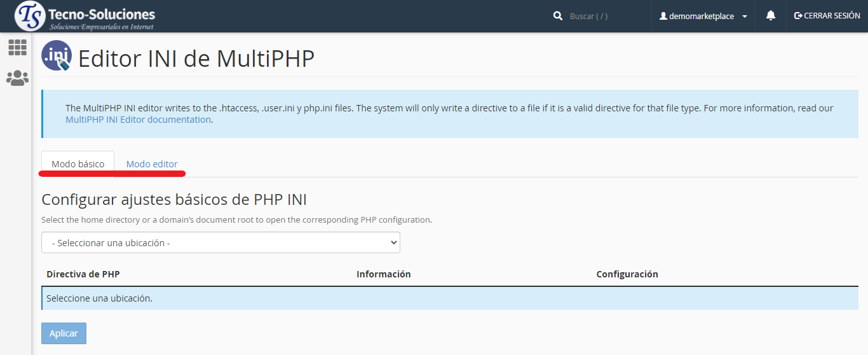Open the tools grid in sidebar
The height and width of the screenshot is (355, 868).
point(17,48)
